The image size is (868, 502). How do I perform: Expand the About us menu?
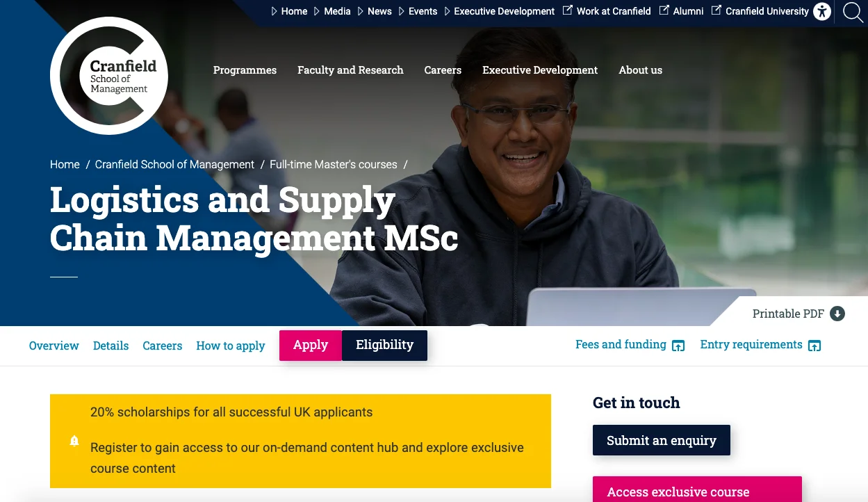coord(641,70)
